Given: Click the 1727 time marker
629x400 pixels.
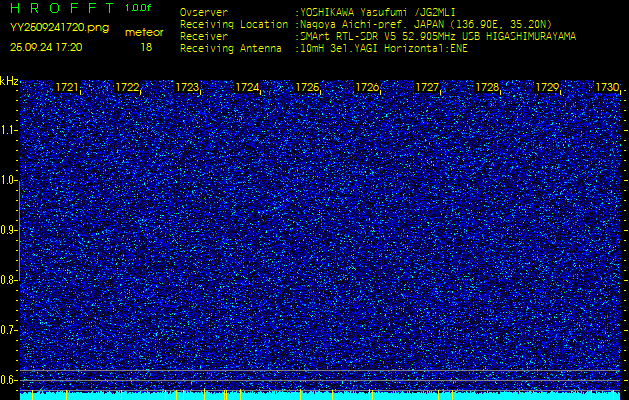Looking at the screenshot, I should click(427, 87).
